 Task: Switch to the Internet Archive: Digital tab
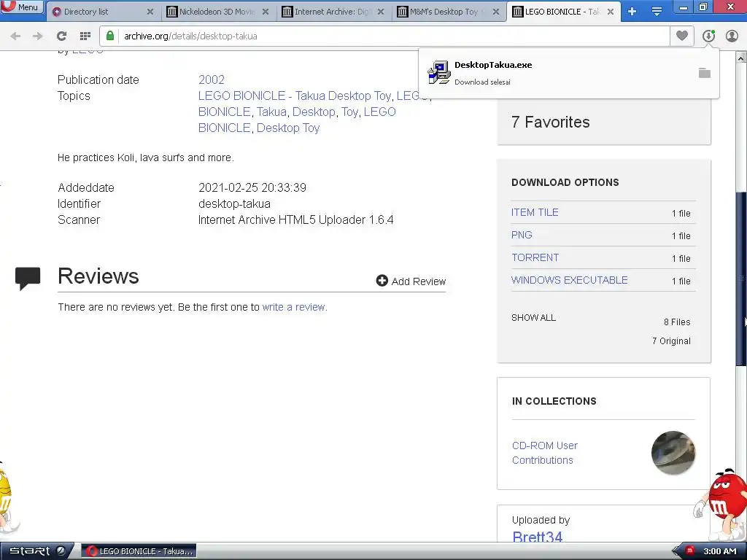(333, 12)
